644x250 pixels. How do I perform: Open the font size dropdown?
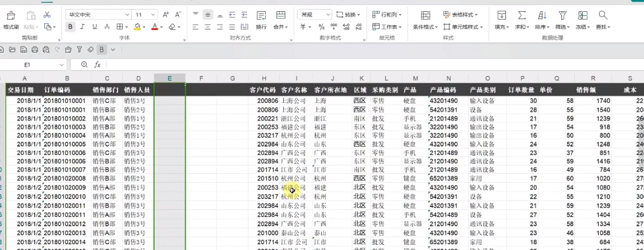tap(145, 14)
